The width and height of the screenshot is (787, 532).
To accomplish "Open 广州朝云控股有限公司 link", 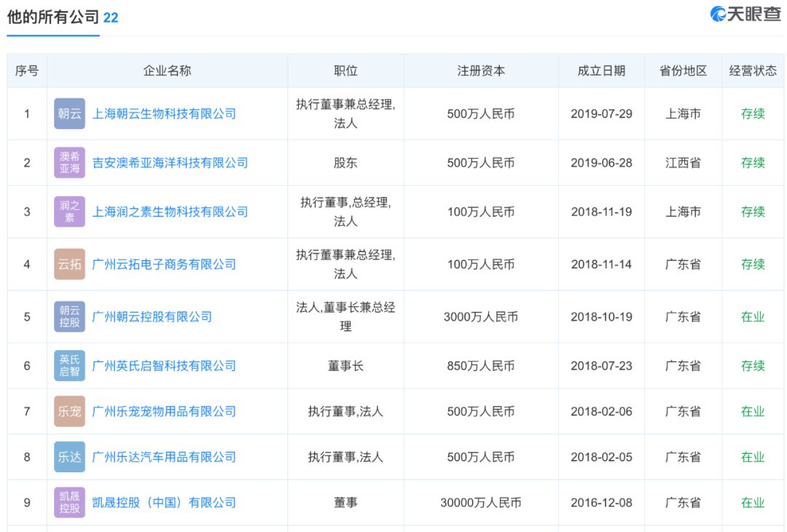I will (152, 317).
